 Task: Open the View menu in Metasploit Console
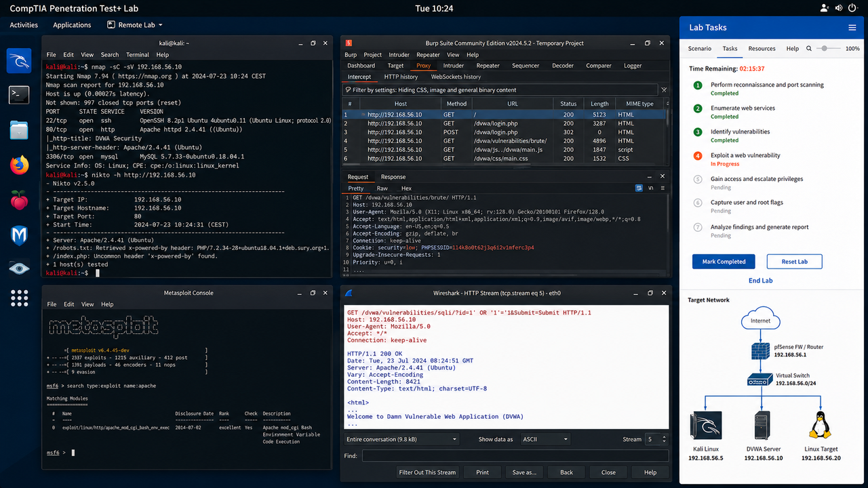(x=87, y=304)
